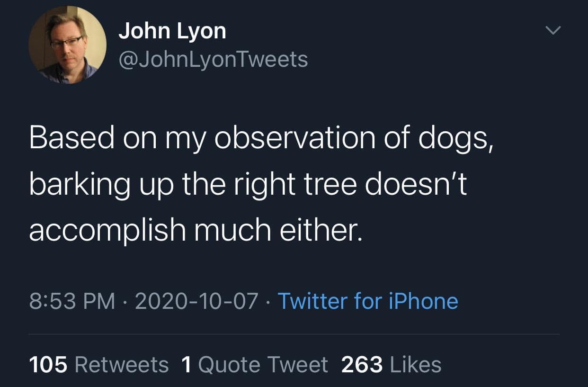The height and width of the screenshot is (387, 588).
Task: View the Retweets label list
Action: (x=122, y=365)
